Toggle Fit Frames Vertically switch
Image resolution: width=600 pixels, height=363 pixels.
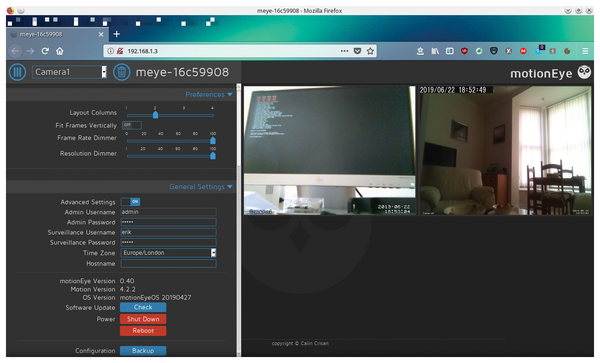(x=132, y=125)
